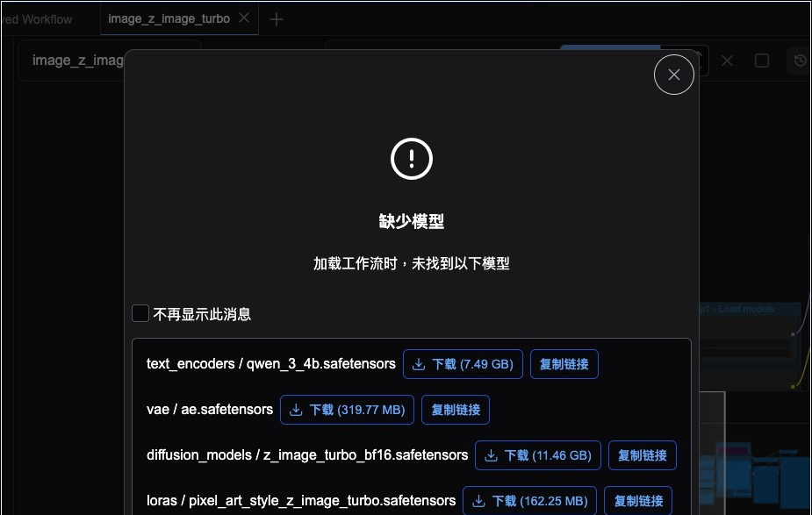Viewport: 812px width, 515px height.
Task: Download pixel_art_style_z_image_turbo.safetensors
Action: (529, 500)
